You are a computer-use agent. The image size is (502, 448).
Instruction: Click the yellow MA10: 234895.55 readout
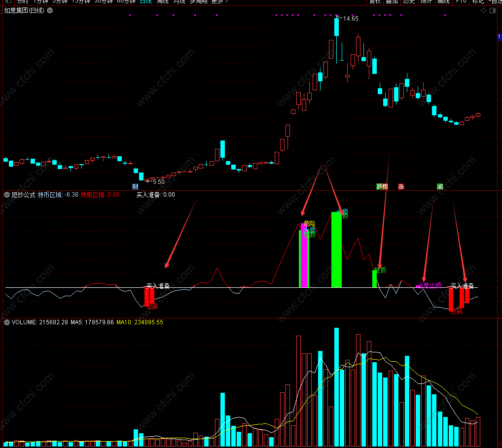click(140, 322)
